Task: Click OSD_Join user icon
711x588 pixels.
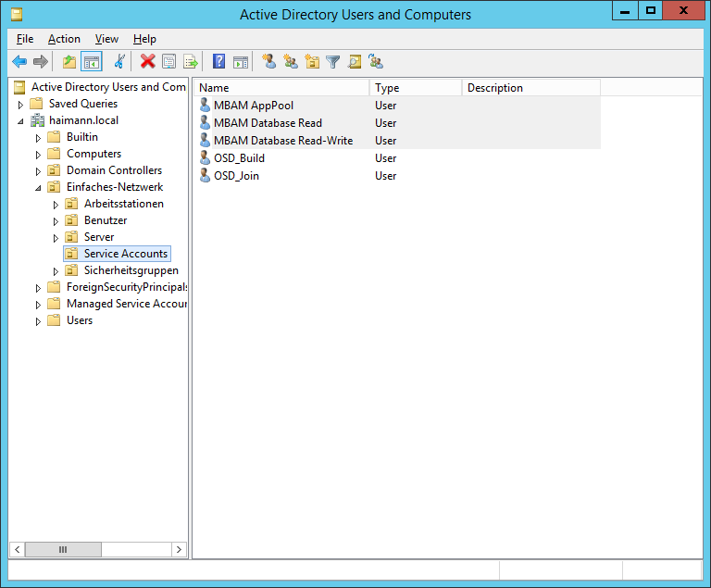Action: 205,176
